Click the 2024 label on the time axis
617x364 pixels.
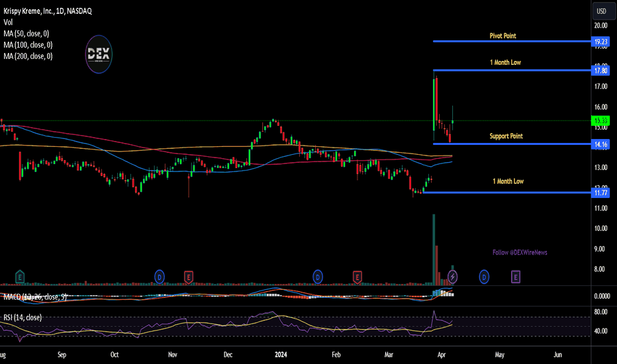coord(281,355)
